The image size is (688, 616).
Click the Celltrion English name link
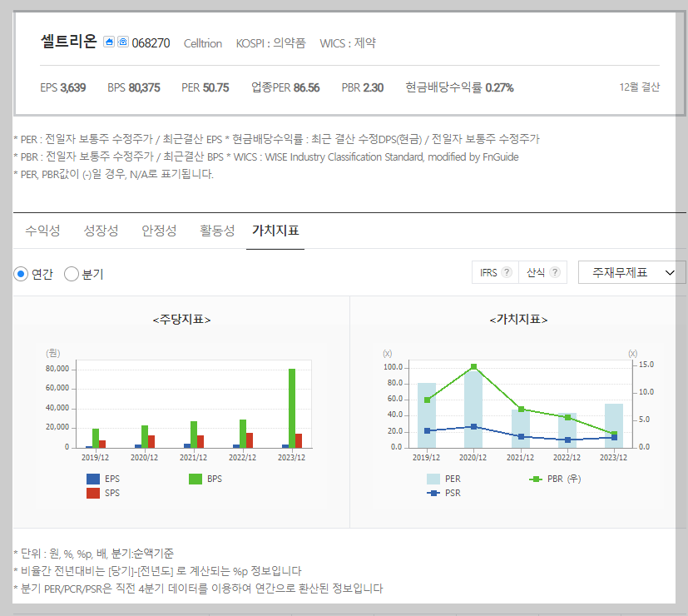click(x=202, y=44)
